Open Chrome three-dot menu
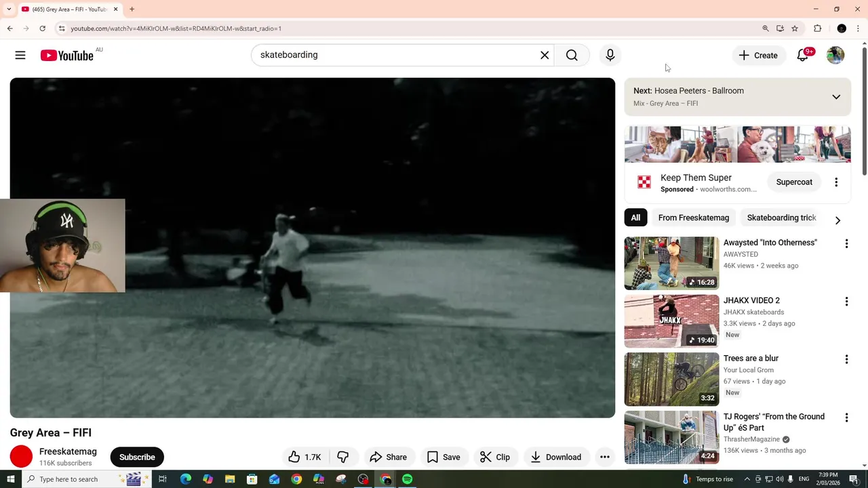 coord(858,28)
